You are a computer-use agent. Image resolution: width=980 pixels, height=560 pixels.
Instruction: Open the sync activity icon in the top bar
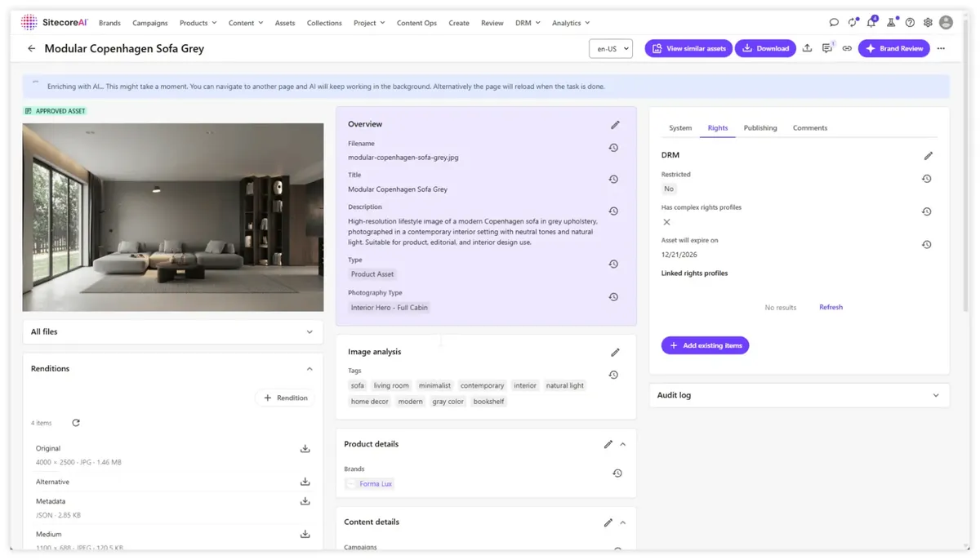853,23
